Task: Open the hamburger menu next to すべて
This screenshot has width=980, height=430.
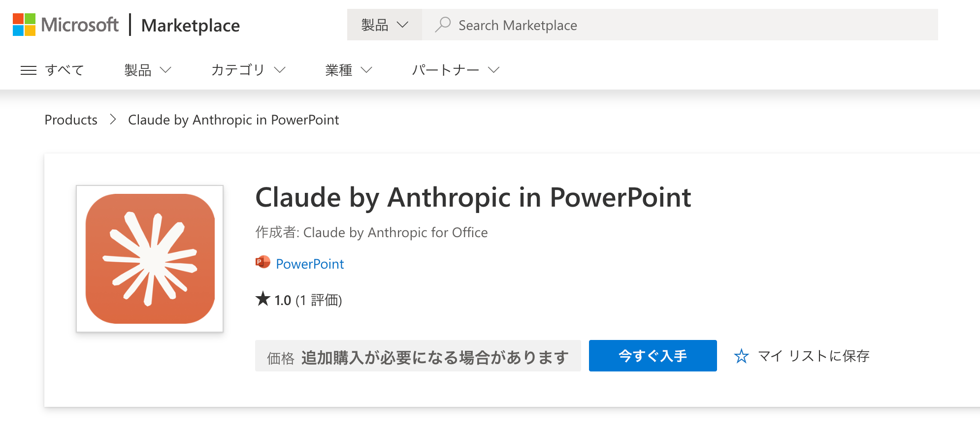Action: coord(28,70)
